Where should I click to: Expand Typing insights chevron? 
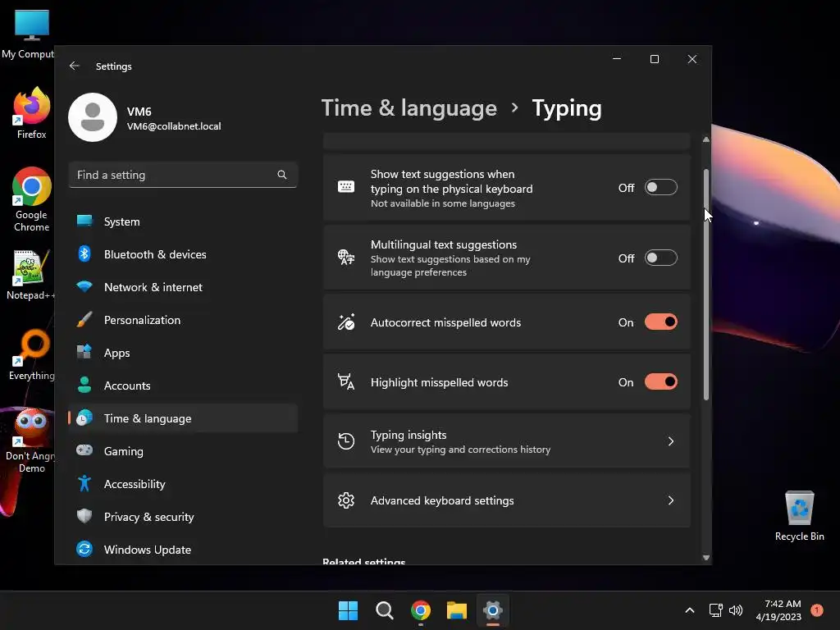click(x=671, y=441)
